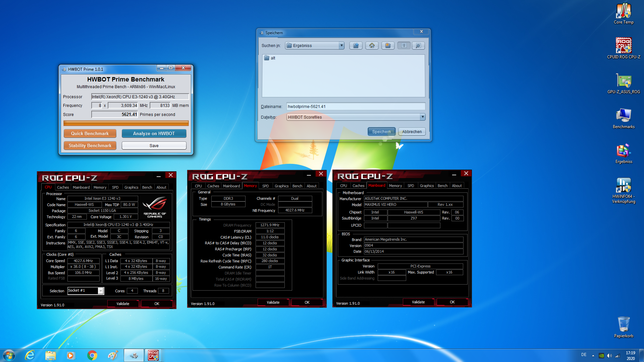Click OK in right CPU-Z Mainboard window
This screenshot has height=362, width=644.
tap(452, 302)
